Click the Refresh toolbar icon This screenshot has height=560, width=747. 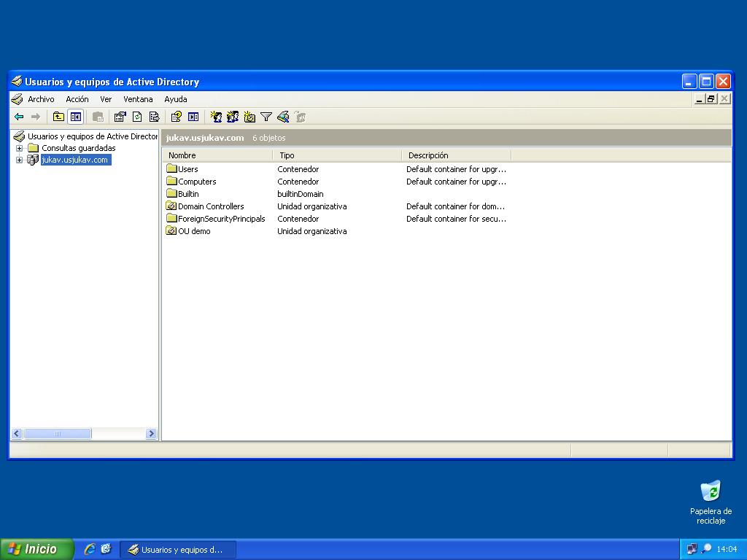[x=137, y=117]
